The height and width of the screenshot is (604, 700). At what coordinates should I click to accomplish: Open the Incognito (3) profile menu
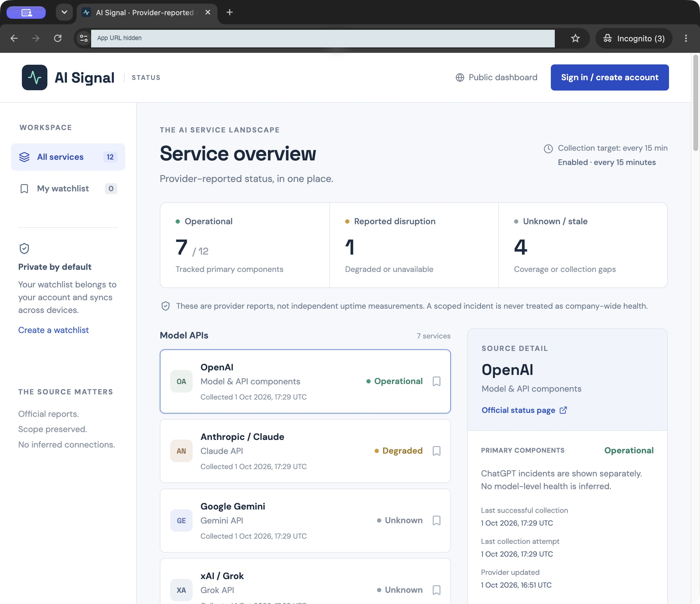point(634,38)
